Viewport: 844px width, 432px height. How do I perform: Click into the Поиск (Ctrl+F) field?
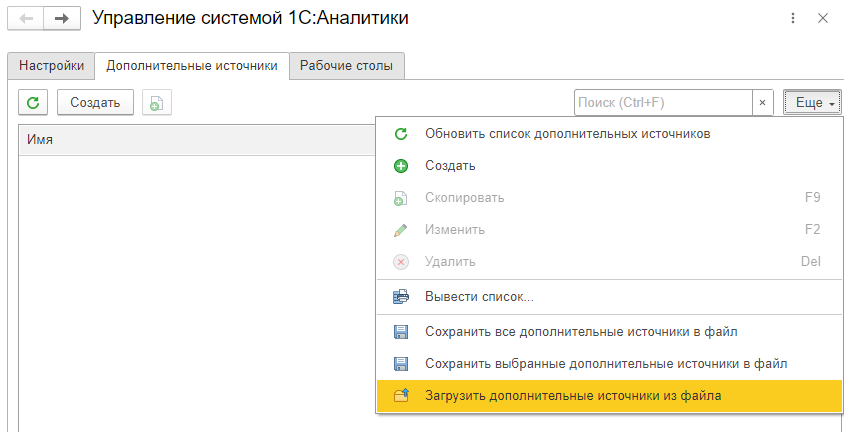pos(663,102)
